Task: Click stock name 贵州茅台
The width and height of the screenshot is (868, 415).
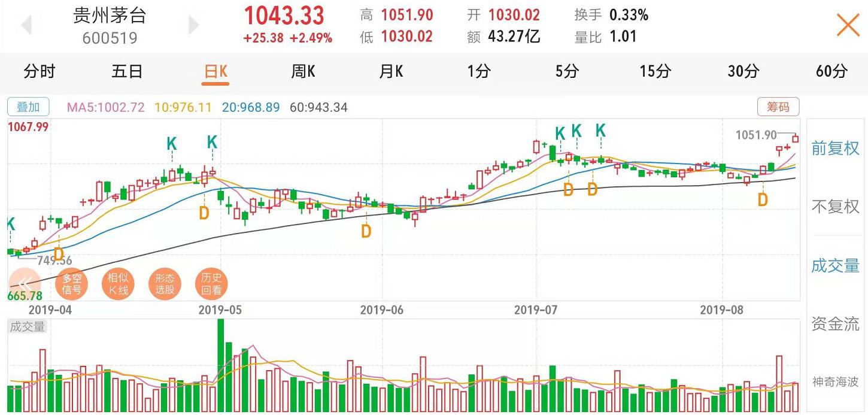Action: click(110, 15)
